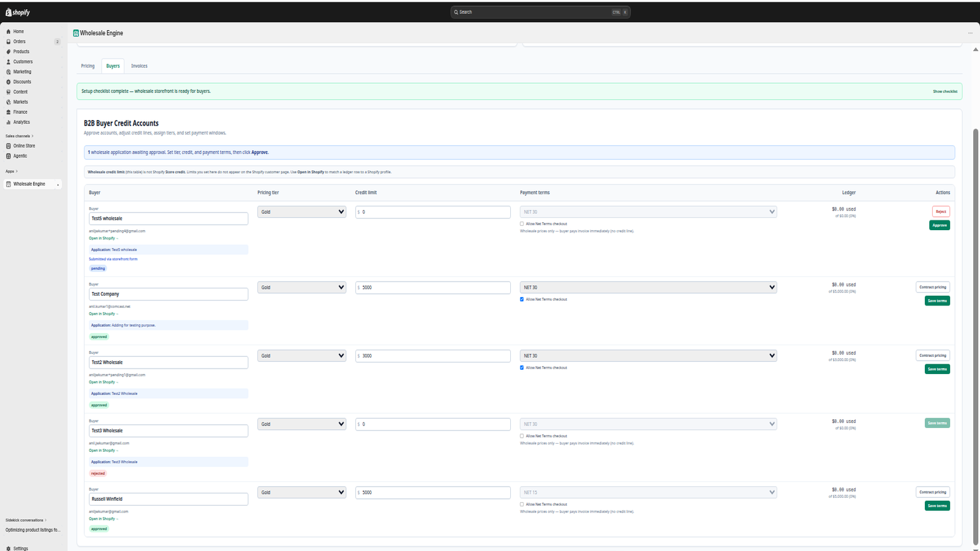Click the buyer name field for Russell Winfield
Image resolution: width=980 pixels, height=551 pixels.
(168, 499)
